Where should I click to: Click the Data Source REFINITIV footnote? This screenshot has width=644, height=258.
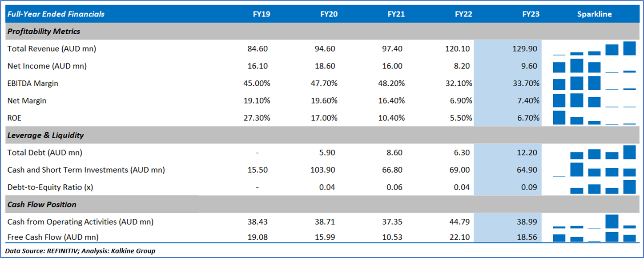80,251
